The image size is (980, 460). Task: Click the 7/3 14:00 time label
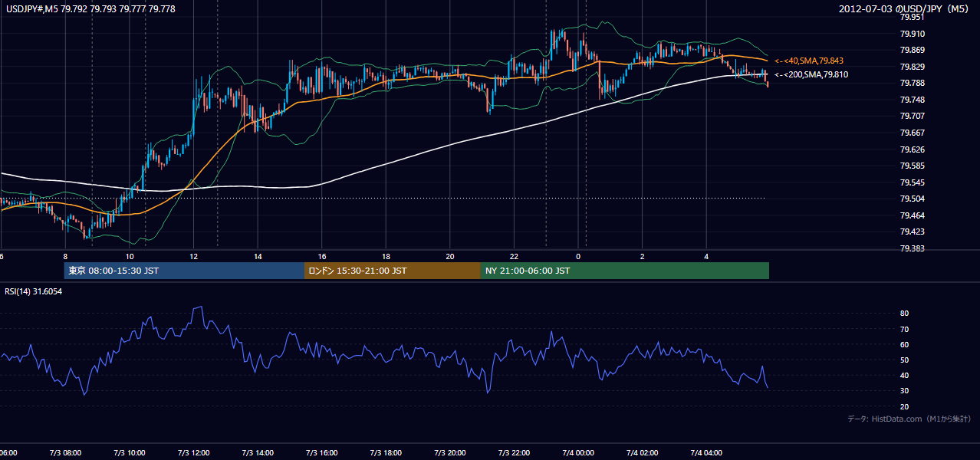pyautogui.click(x=258, y=453)
